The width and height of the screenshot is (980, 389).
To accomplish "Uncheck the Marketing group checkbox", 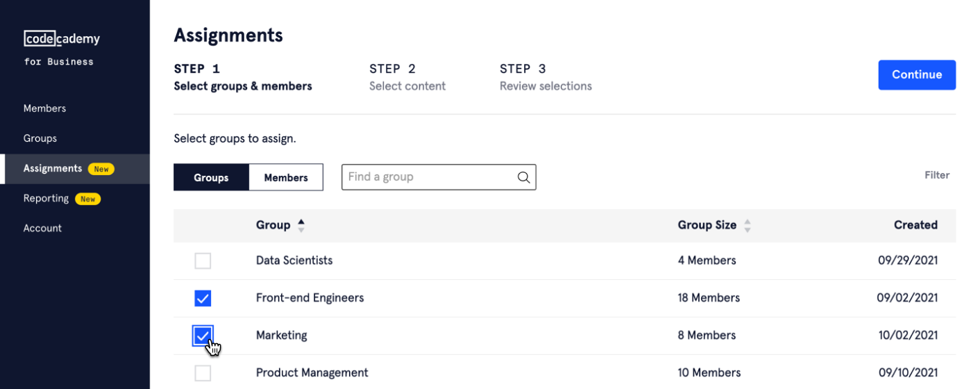I will pos(203,336).
